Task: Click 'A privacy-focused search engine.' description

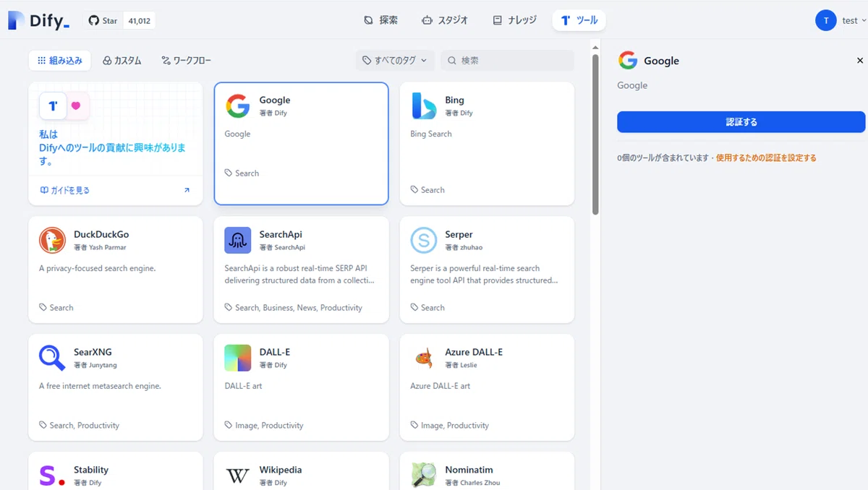Action: 98,268
